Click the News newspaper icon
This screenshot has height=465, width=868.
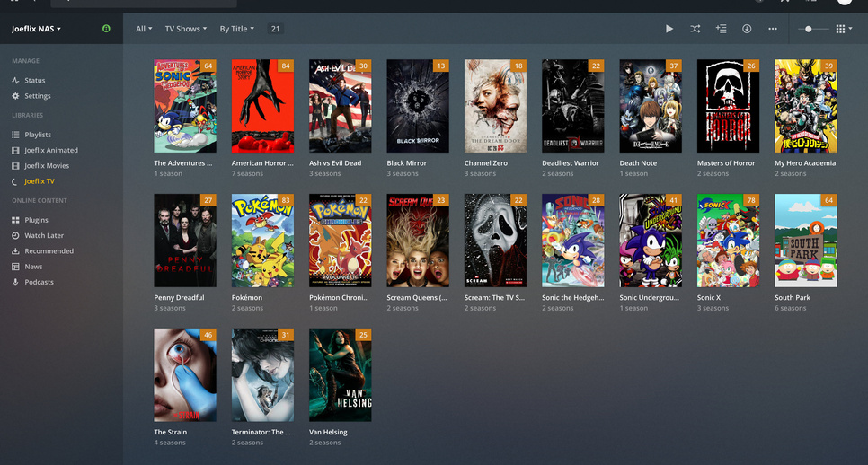[x=15, y=266]
